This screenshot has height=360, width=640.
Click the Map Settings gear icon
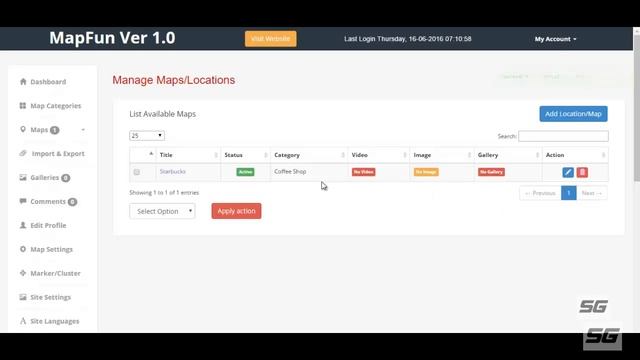23,249
